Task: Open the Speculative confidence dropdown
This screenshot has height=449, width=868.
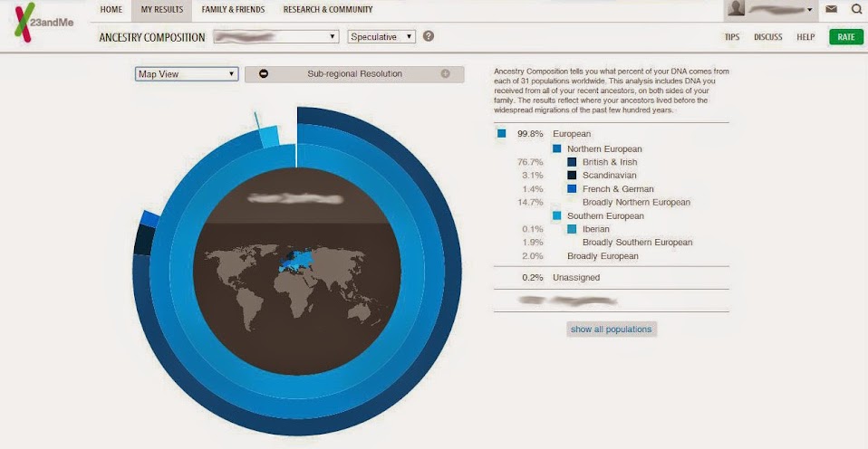Action: [381, 36]
